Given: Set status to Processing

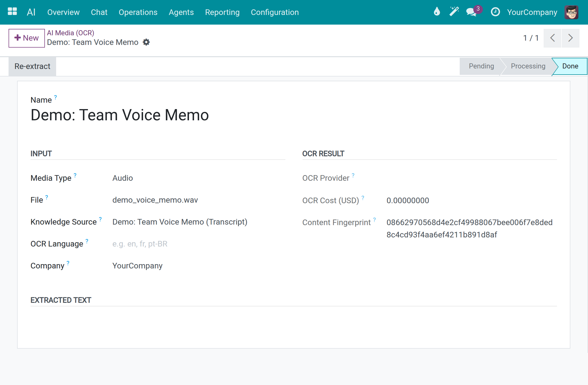Looking at the screenshot, I should pyautogui.click(x=528, y=66).
